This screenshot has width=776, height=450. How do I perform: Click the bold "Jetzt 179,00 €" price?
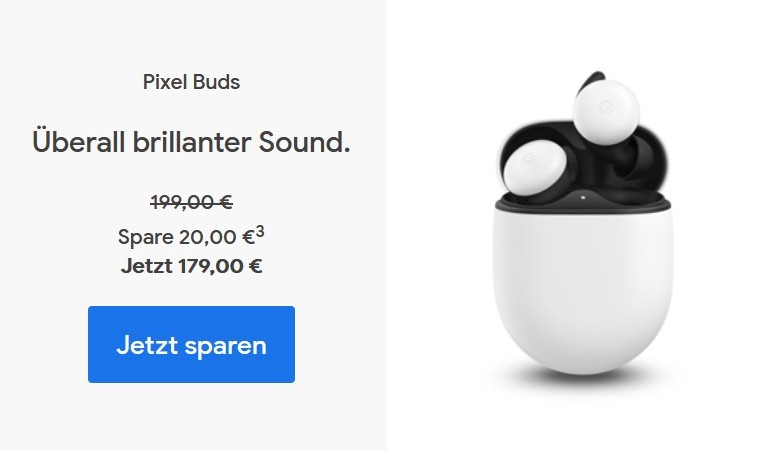click(191, 266)
